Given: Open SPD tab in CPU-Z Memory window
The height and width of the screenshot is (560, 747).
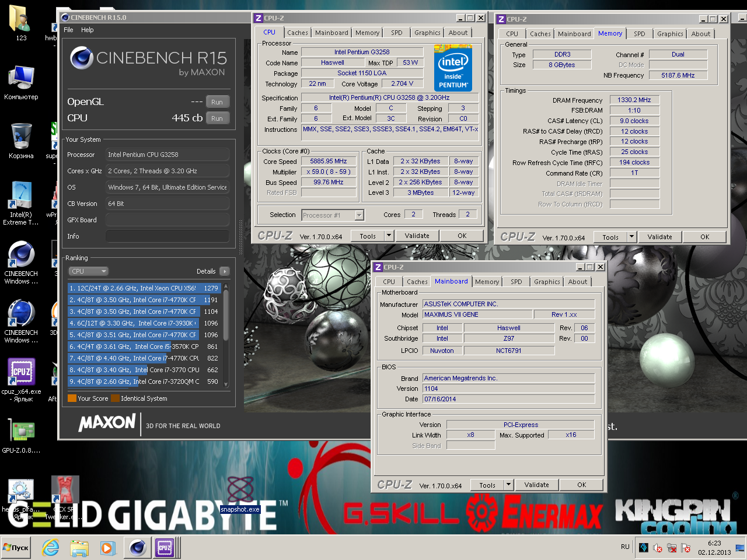Looking at the screenshot, I should pos(640,34).
